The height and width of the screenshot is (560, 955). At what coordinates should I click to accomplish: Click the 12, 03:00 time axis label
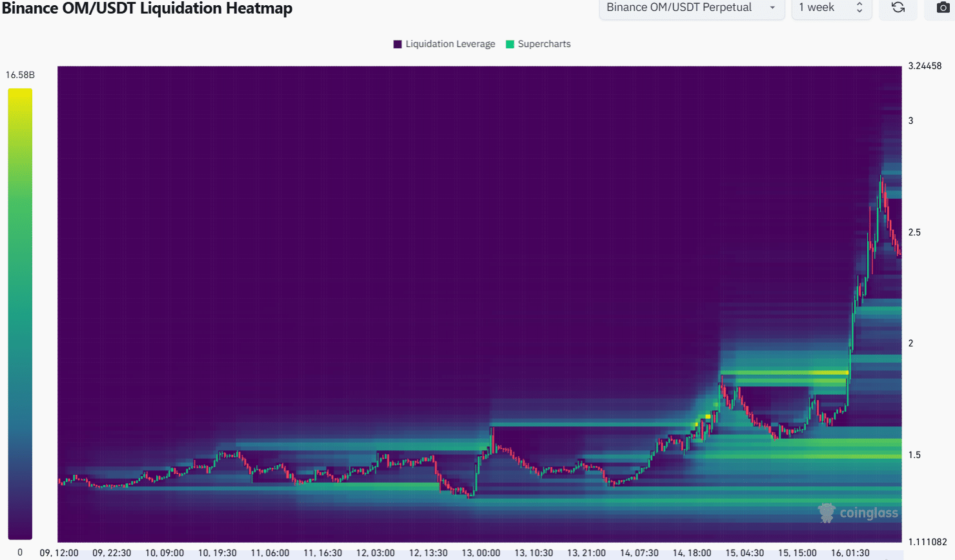click(x=375, y=553)
